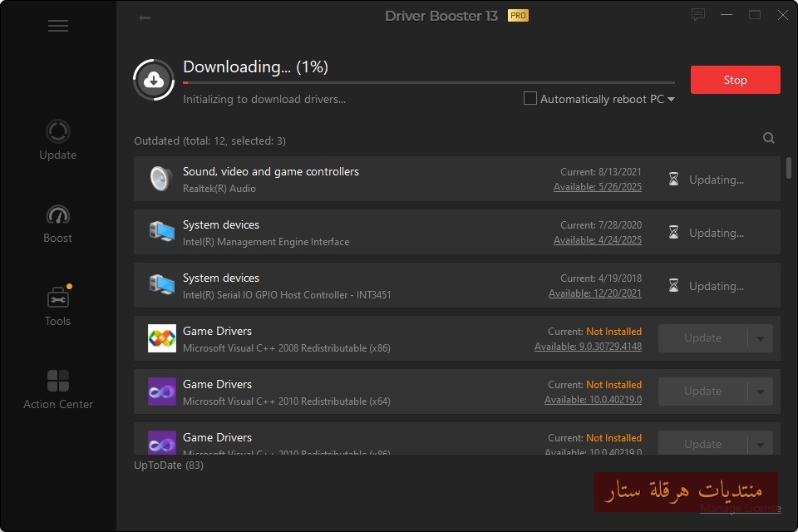Viewport: 798px width, 532px height.
Task: Switch to the Boost section
Action: [x=57, y=224]
